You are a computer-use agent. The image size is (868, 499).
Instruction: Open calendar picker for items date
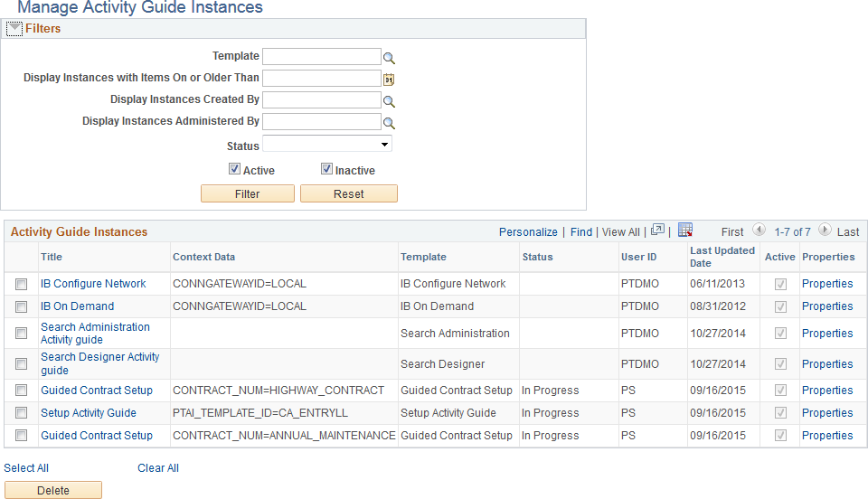coord(389,80)
